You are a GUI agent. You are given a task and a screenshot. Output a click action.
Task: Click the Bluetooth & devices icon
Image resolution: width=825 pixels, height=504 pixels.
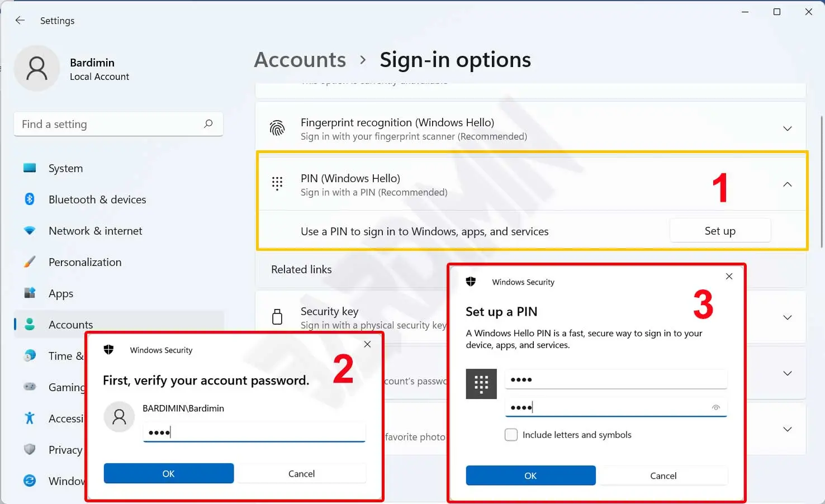[x=30, y=199]
